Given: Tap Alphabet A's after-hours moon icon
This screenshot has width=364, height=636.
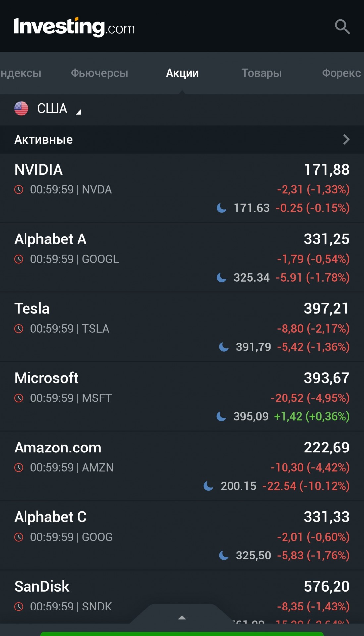Looking at the screenshot, I should click(x=221, y=277).
